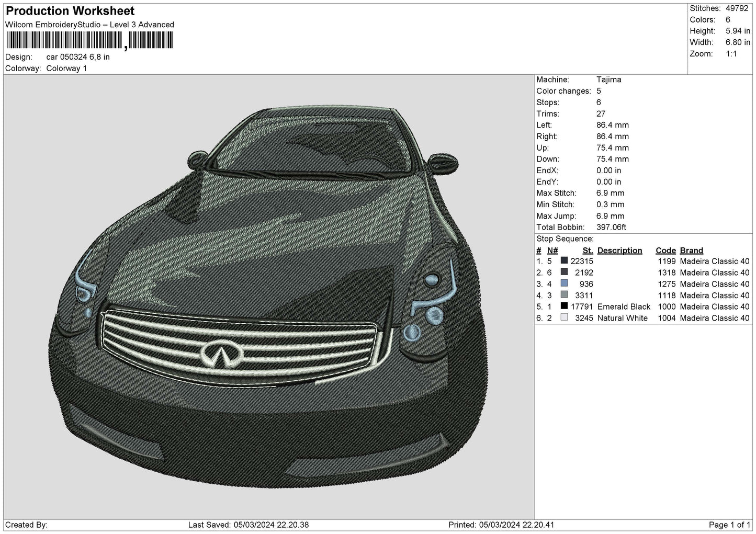Select the Natural White color swatch
Image resolution: width=756 pixels, height=534 pixels.
[564, 318]
